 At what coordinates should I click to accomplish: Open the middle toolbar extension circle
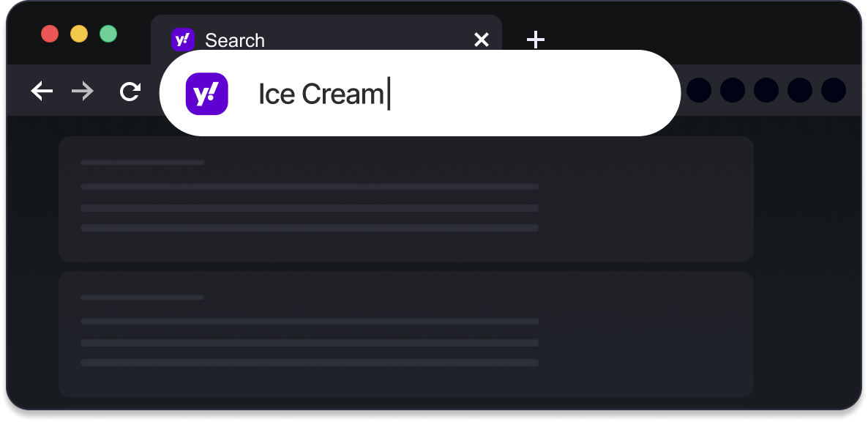point(766,90)
